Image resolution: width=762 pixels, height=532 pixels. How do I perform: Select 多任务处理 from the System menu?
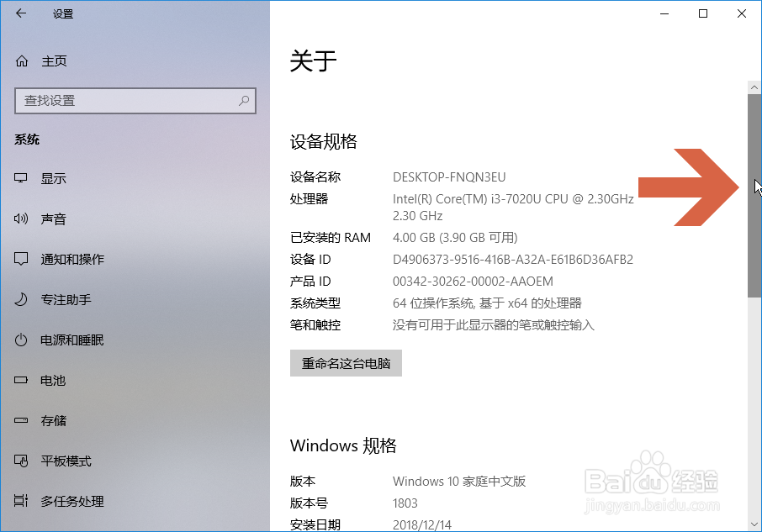pyautogui.click(x=74, y=501)
